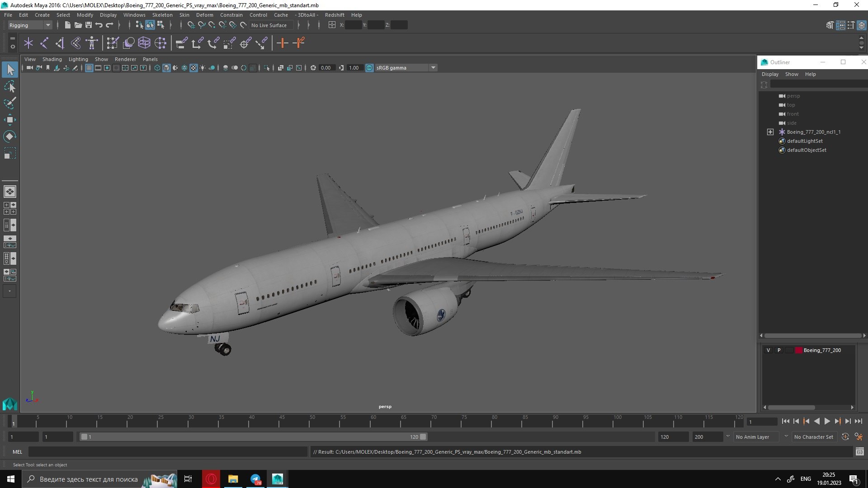Open a scene with folder icon
Screen dimensions: 868x488
point(78,25)
